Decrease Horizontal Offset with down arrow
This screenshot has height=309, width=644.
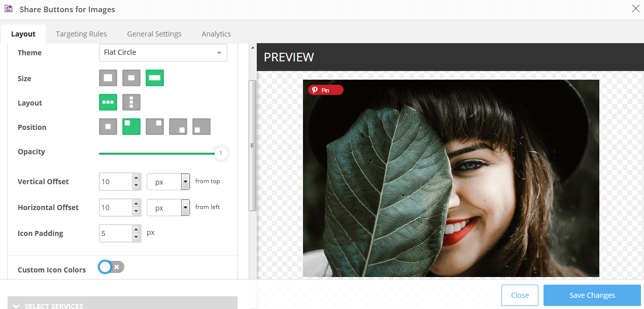tap(136, 212)
